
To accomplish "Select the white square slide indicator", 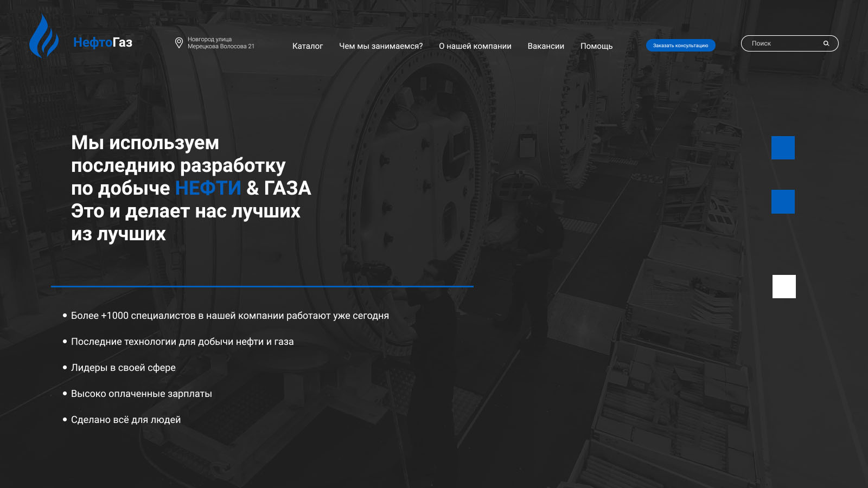I will [x=784, y=287].
